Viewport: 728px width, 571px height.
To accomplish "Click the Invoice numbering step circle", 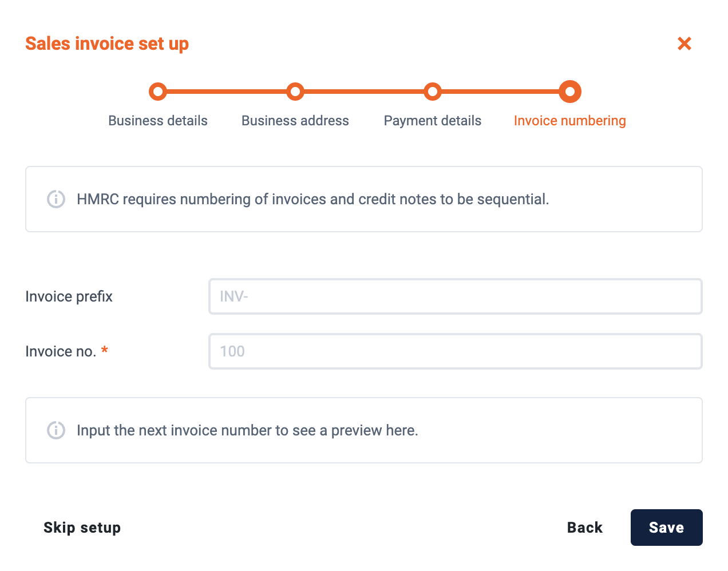I will pyautogui.click(x=570, y=92).
